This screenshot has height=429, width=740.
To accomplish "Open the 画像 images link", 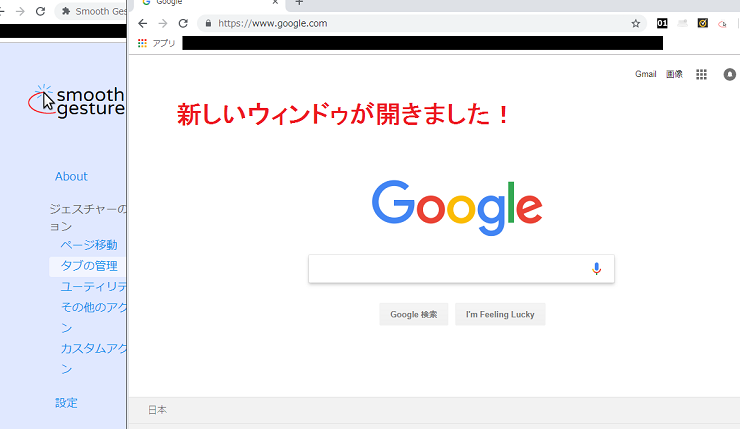I will 674,74.
